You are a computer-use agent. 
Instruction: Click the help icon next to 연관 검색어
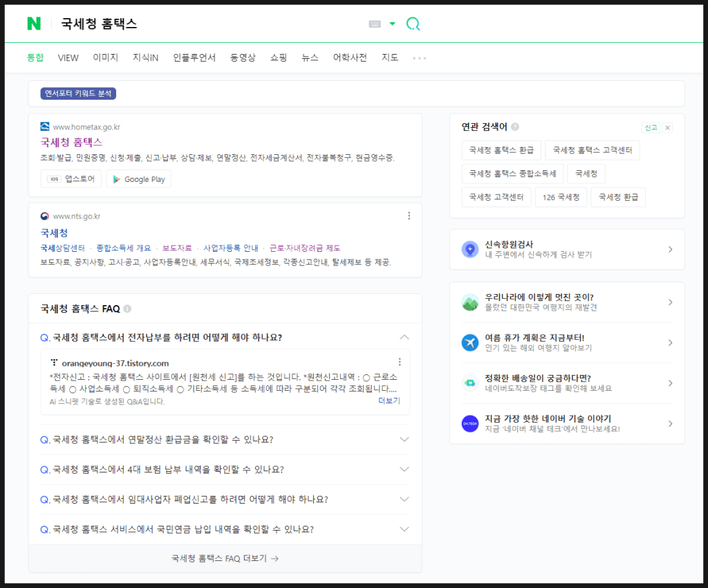point(515,127)
